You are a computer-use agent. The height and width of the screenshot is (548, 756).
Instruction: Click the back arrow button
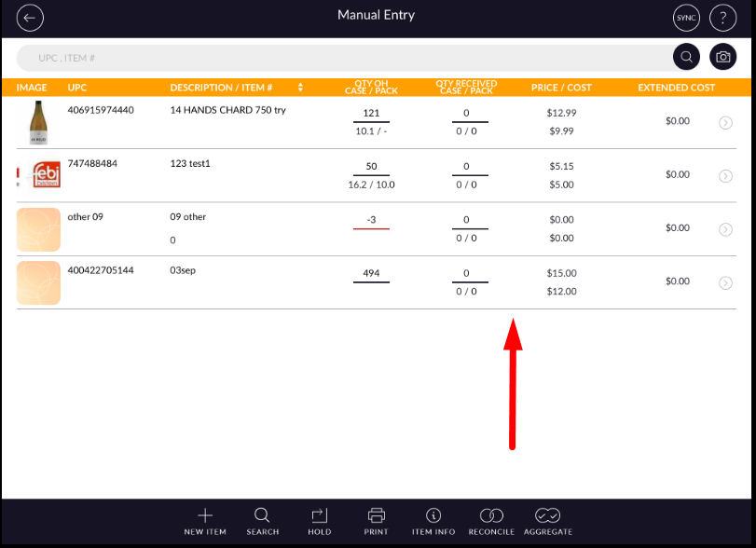[x=31, y=18]
